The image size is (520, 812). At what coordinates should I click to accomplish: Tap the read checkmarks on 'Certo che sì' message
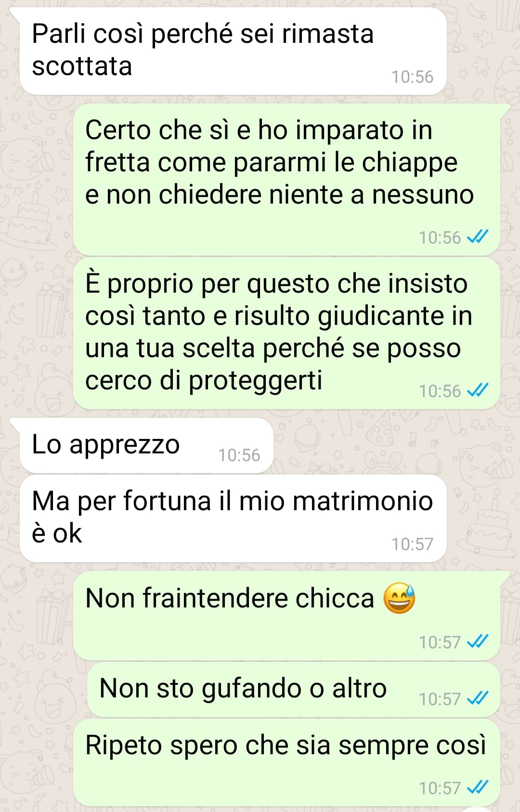point(478,237)
